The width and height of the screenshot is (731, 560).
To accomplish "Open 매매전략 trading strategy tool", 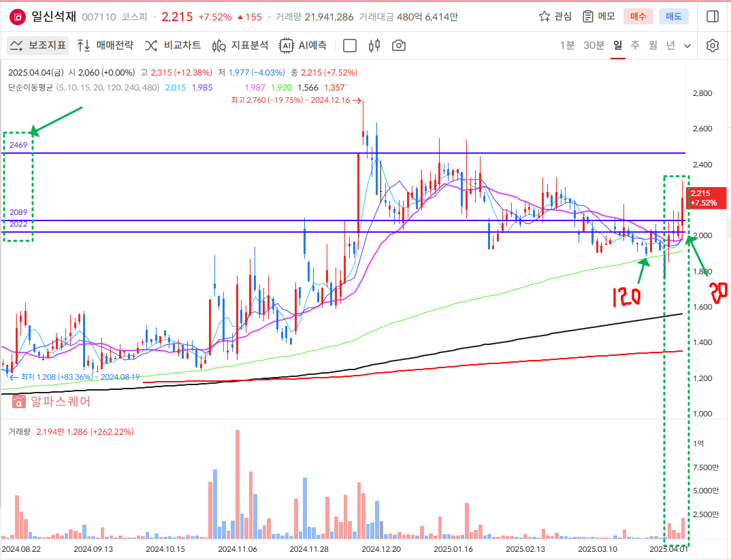I will pos(105,45).
